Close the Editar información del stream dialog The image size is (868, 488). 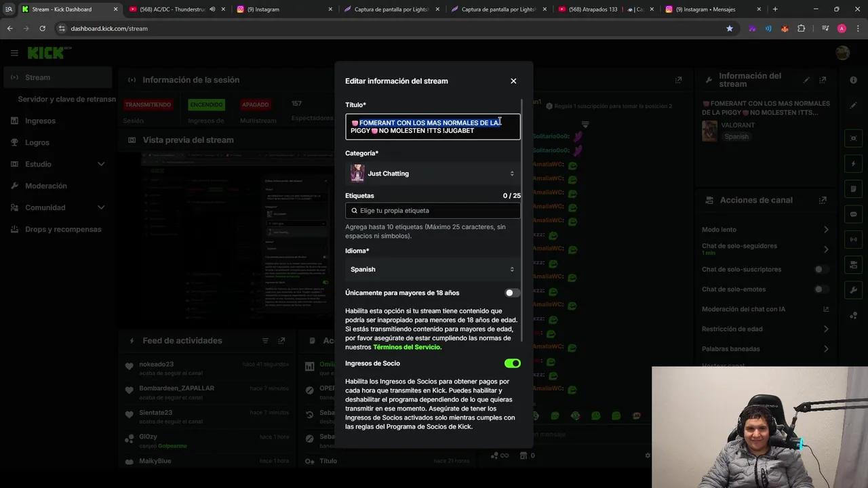pyautogui.click(x=513, y=81)
